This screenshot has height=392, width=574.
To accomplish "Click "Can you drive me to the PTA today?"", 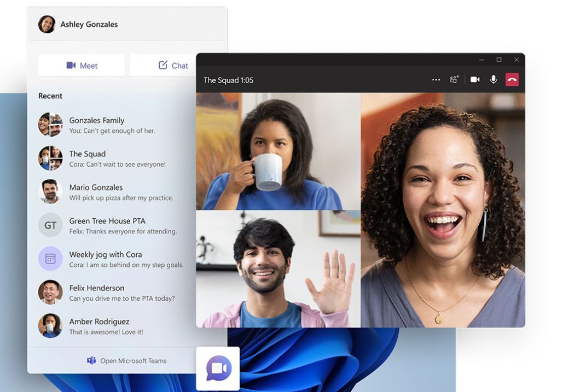I will click(122, 299).
